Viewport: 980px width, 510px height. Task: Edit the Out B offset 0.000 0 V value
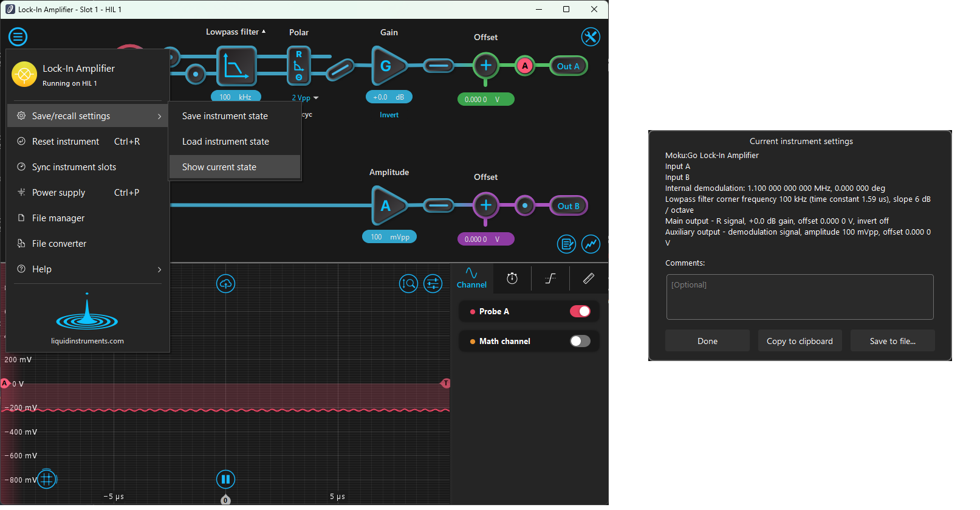[x=485, y=239]
